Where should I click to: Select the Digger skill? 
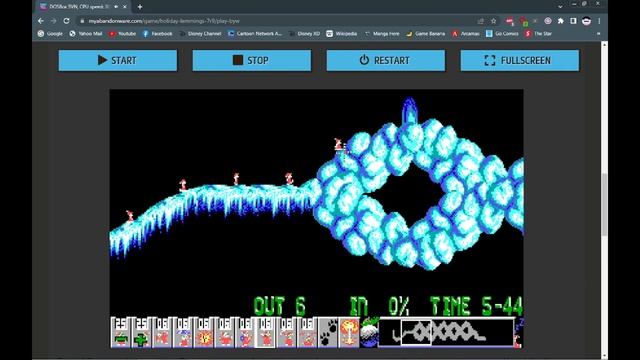pyautogui.click(x=307, y=332)
